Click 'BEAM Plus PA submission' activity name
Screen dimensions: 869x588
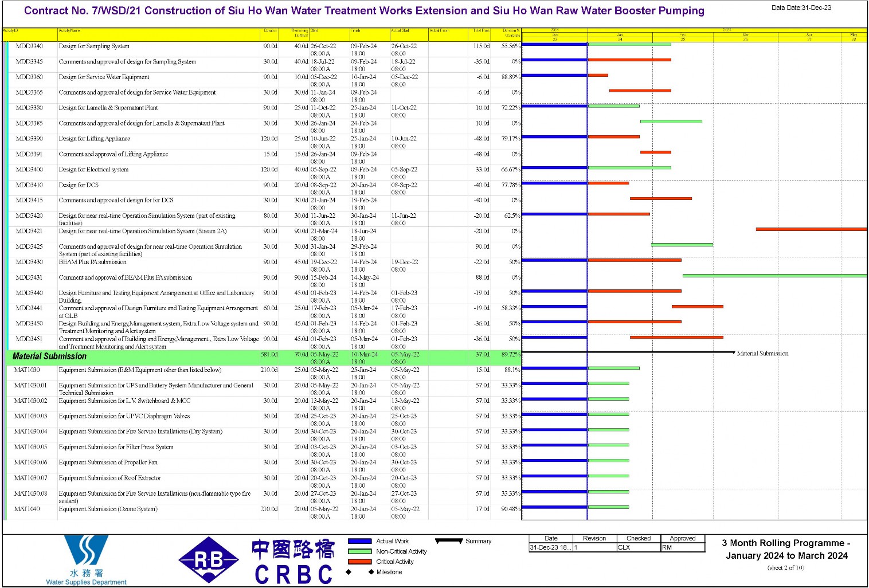[93, 262]
